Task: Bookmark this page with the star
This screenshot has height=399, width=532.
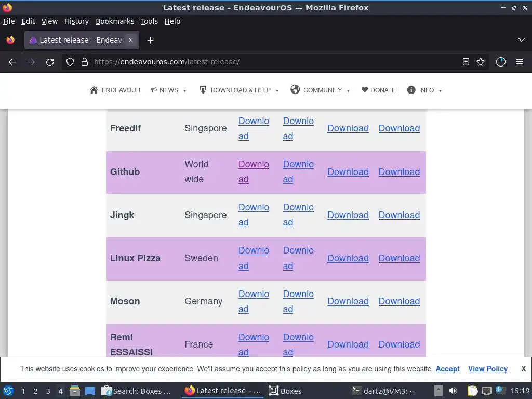Action: [x=481, y=62]
